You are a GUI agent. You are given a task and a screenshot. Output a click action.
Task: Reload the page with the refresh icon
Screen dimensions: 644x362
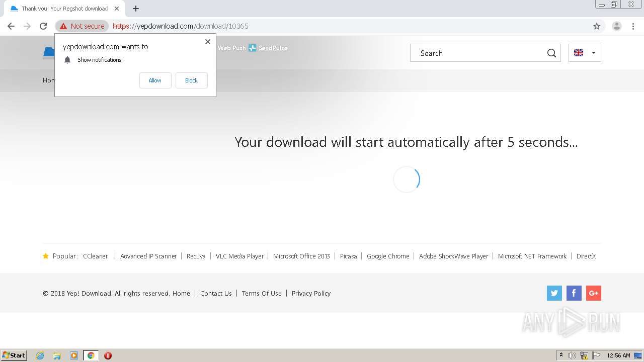tap(43, 26)
